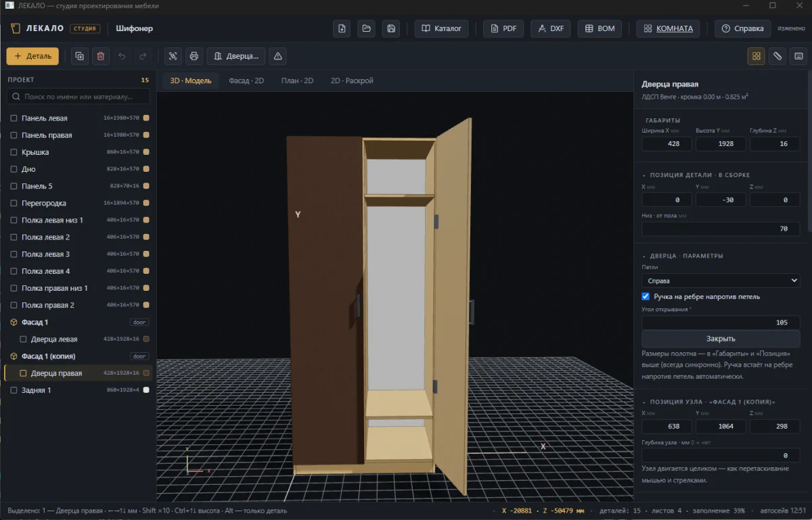
Task: Uncheck Ручка на ребре напротив петель
Action: (x=646, y=296)
